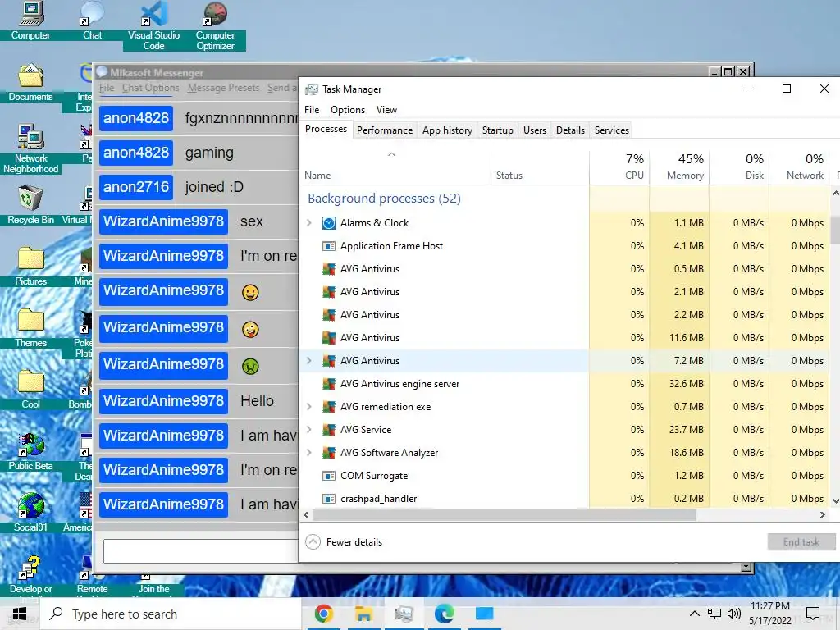Open Task Manager Options menu

[348, 110]
